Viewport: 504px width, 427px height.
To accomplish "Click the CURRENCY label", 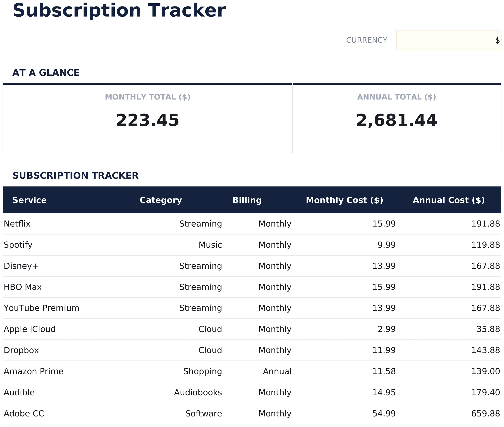I will coord(367,40).
